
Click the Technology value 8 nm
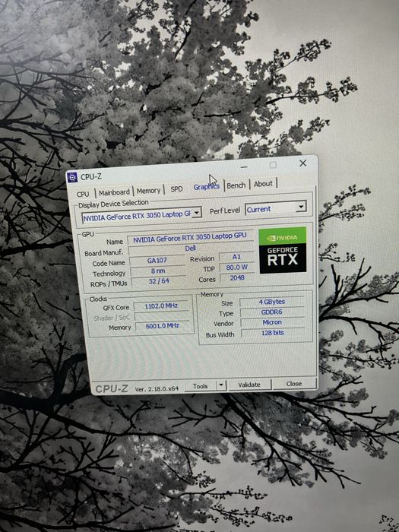point(158,271)
